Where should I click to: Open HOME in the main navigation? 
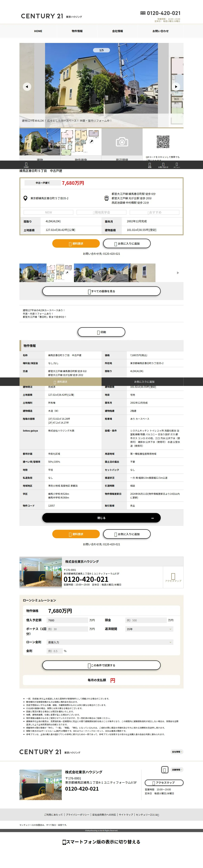point(38,31)
